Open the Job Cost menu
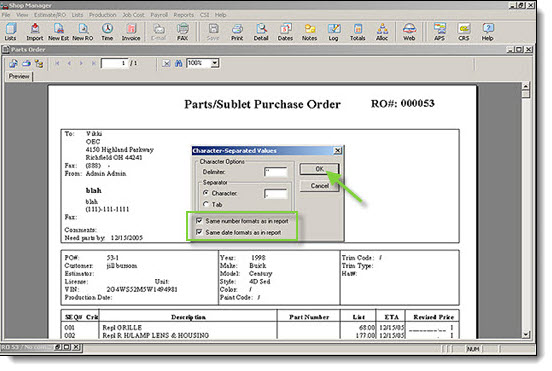The height and width of the screenshot is (371, 552). pos(133,15)
